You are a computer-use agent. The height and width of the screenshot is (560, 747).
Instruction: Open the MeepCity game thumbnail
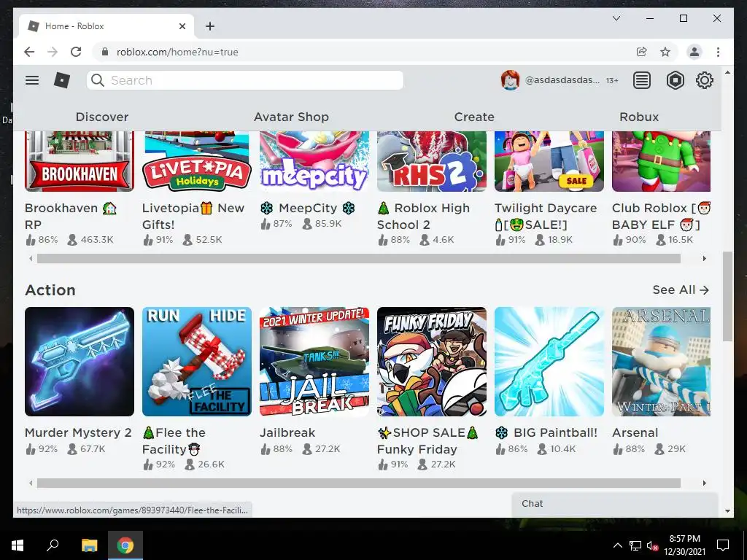314,161
